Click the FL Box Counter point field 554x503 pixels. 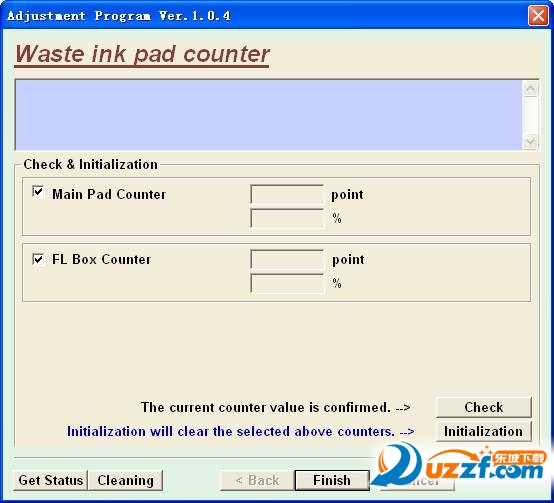click(287, 259)
